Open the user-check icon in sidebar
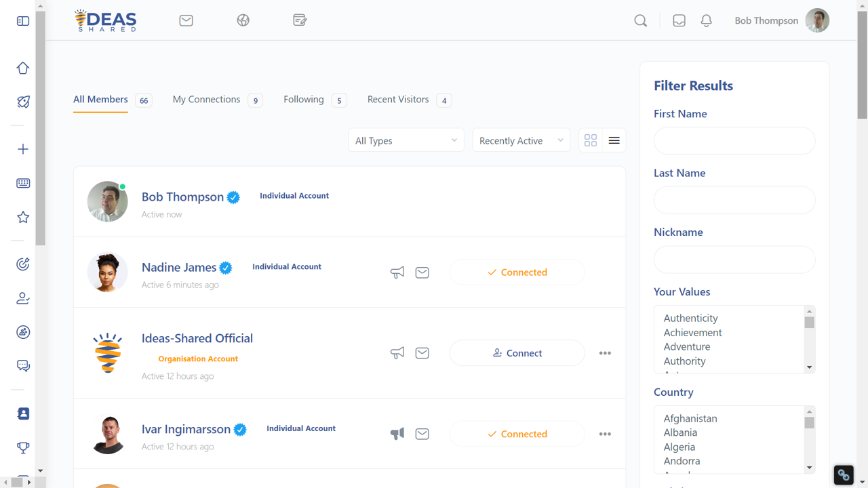 [x=23, y=298]
